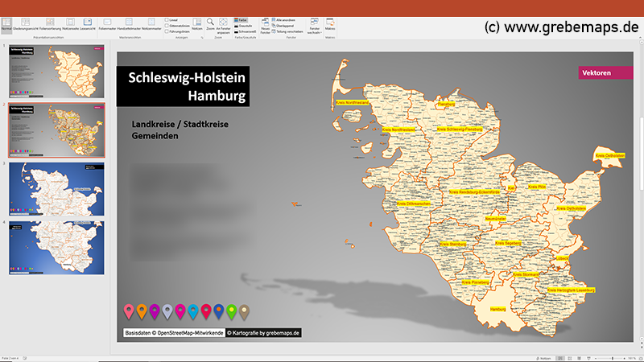Open Gliederungsansicht outline view
Image resolution: width=644 pixels, height=362 pixels.
[x=24, y=24]
